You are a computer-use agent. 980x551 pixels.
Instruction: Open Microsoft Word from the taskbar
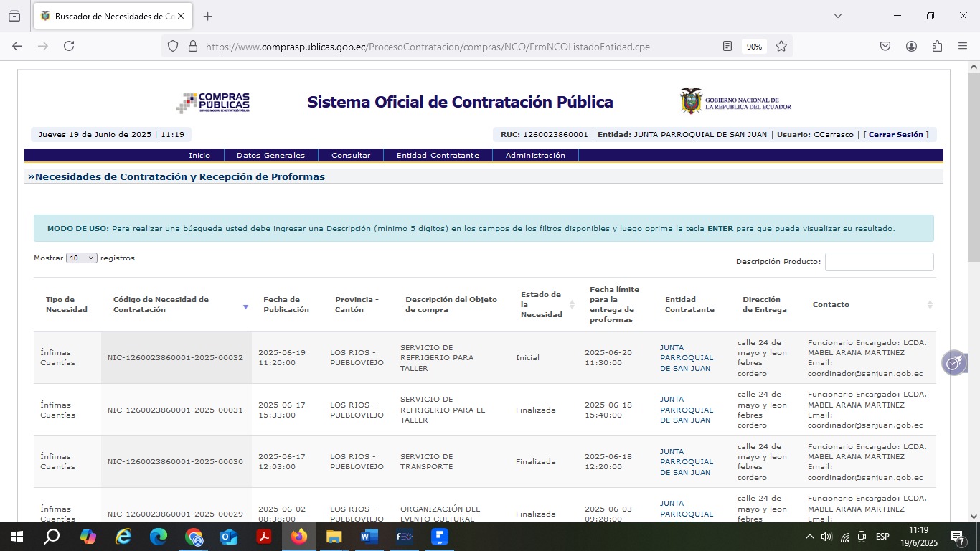click(x=369, y=537)
